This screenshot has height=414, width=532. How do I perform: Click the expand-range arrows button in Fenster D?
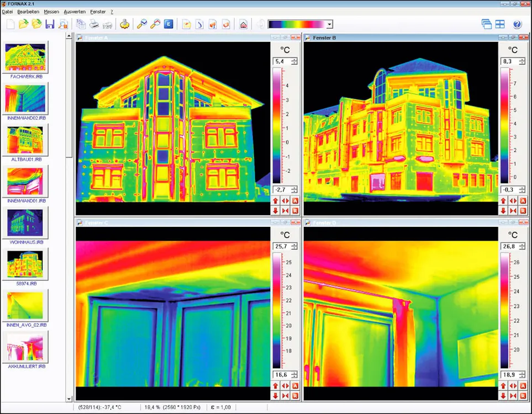(x=513, y=386)
